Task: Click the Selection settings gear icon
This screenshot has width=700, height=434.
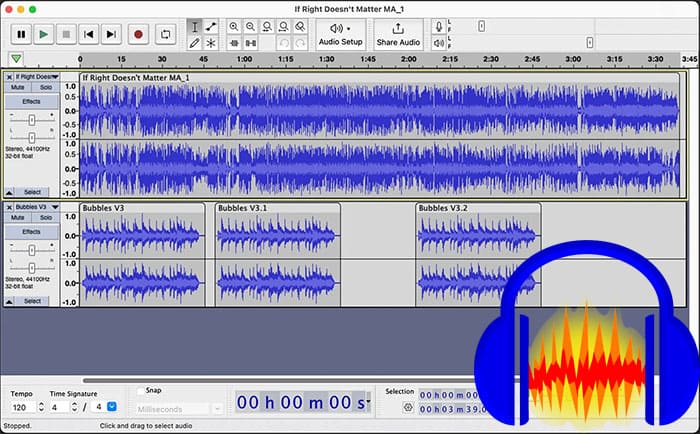Action: click(x=408, y=408)
